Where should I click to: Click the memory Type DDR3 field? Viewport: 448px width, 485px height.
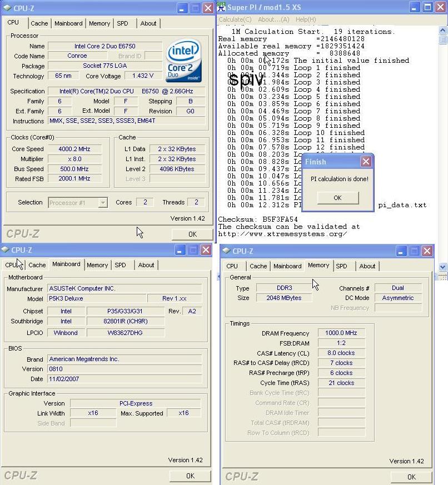[x=284, y=288]
